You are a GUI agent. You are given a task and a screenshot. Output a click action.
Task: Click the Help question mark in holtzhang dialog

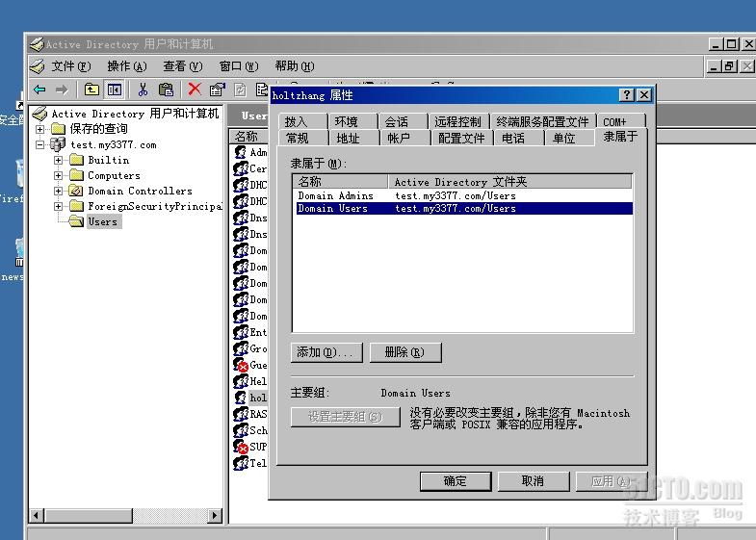click(626, 95)
